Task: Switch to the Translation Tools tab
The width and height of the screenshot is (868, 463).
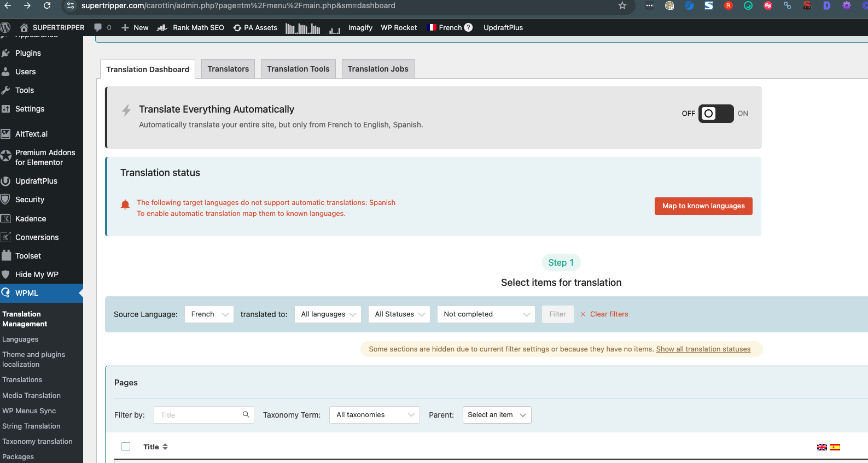Action: pyautogui.click(x=298, y=69)
